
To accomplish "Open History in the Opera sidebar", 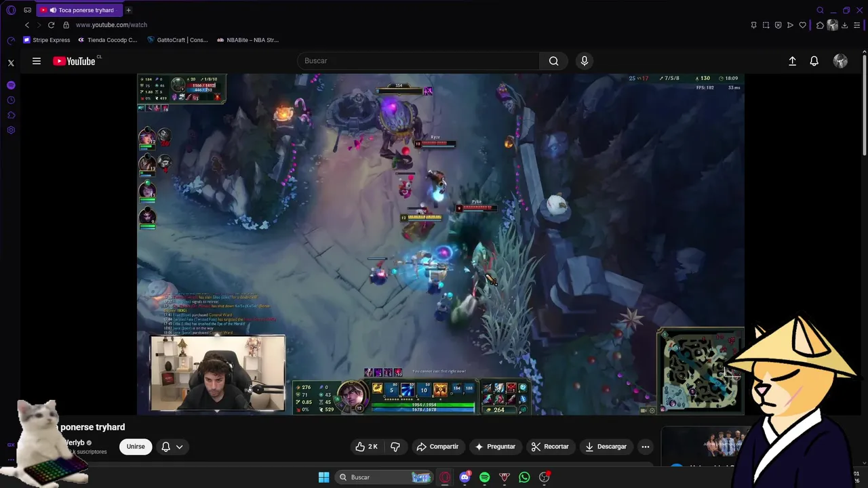I will click(x=11, y=100).
